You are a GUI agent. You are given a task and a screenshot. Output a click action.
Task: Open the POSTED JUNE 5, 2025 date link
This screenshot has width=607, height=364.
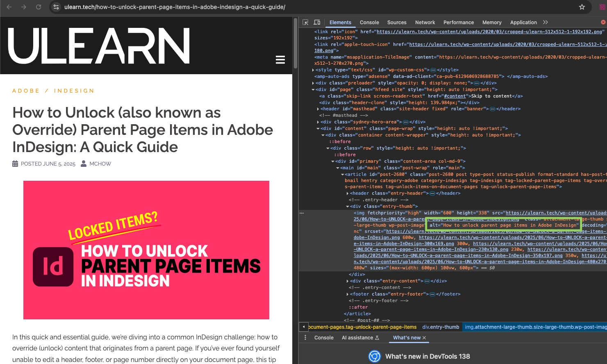[48, 164]
